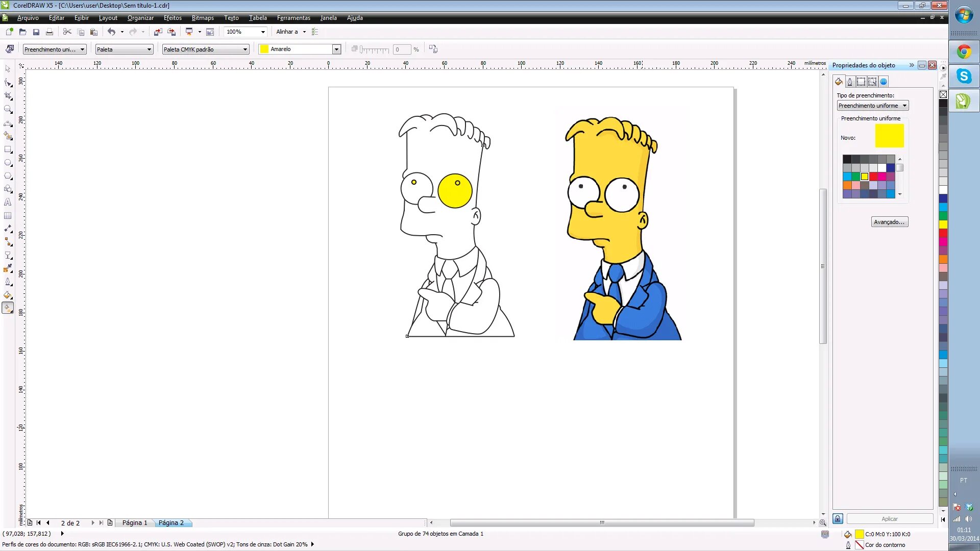Expand the Tipo de preenchimento dropdown
This screenshot has height=551, width=980.
[x=904, y=106]
